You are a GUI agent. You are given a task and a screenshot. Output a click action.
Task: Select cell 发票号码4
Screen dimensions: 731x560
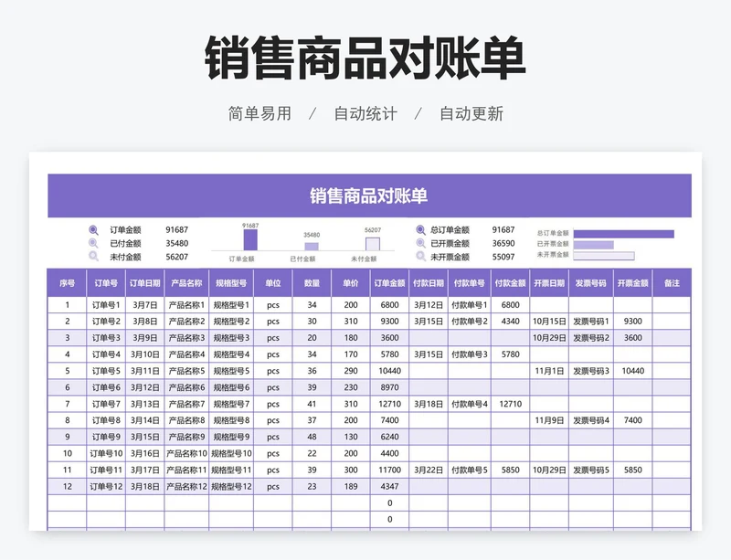point(591,420)
